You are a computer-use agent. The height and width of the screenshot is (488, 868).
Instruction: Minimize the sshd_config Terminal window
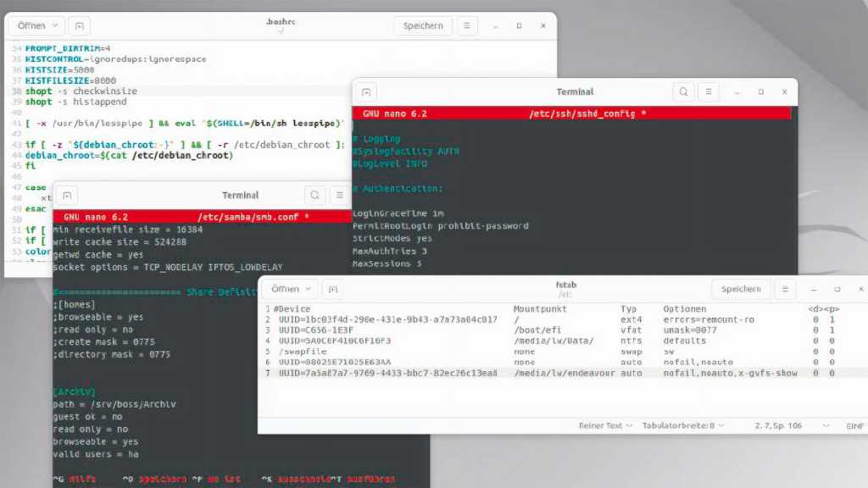tap(737, 92)
